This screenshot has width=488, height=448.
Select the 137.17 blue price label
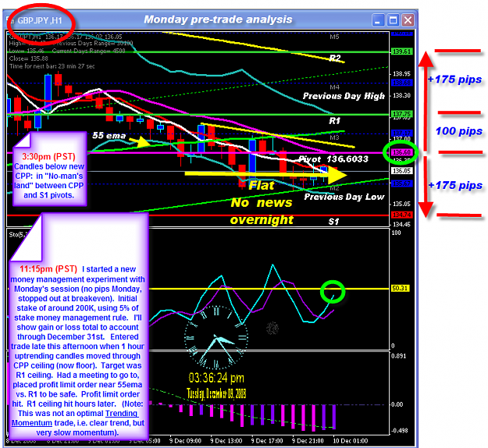point(402,133)
